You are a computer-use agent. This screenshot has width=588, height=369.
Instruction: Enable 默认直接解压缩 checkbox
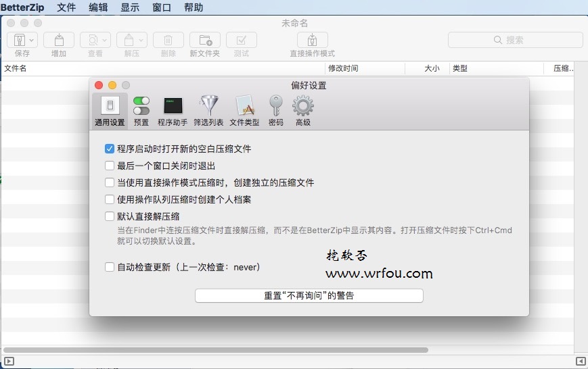coord(110,216)
